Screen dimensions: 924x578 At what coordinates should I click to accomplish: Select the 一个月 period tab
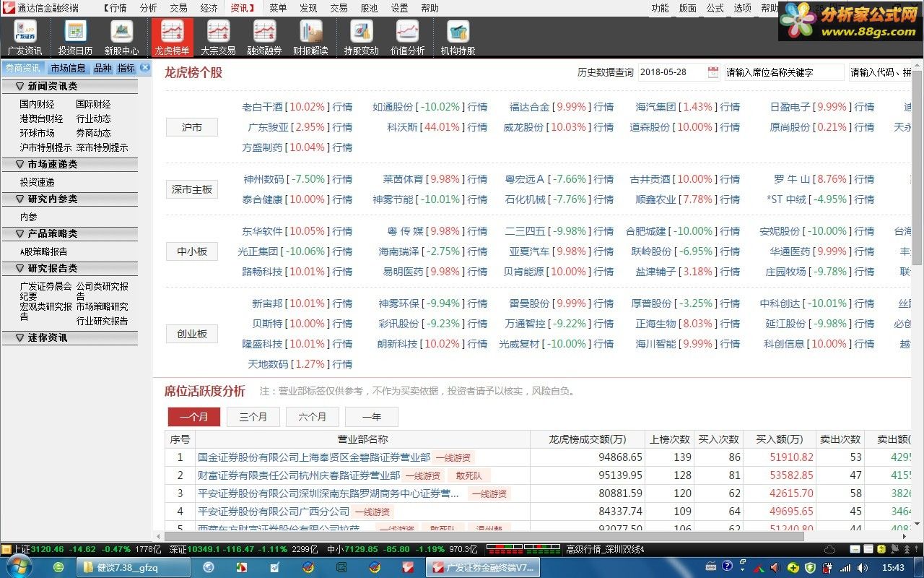click(194, 417)
